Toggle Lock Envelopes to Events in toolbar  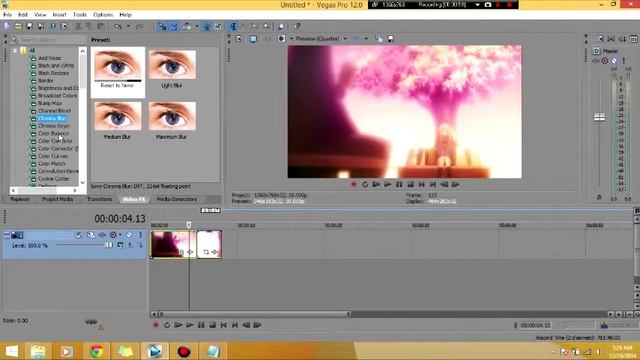pos(207,27)
